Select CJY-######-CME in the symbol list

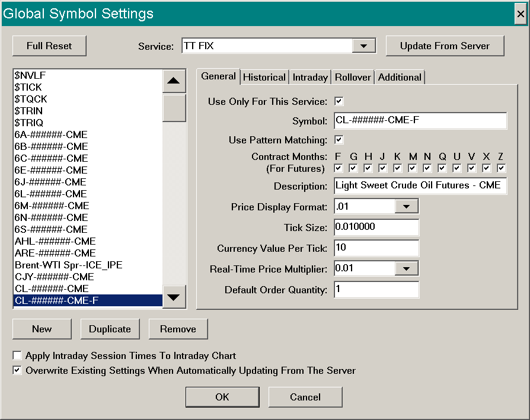(x=88, y=277)
